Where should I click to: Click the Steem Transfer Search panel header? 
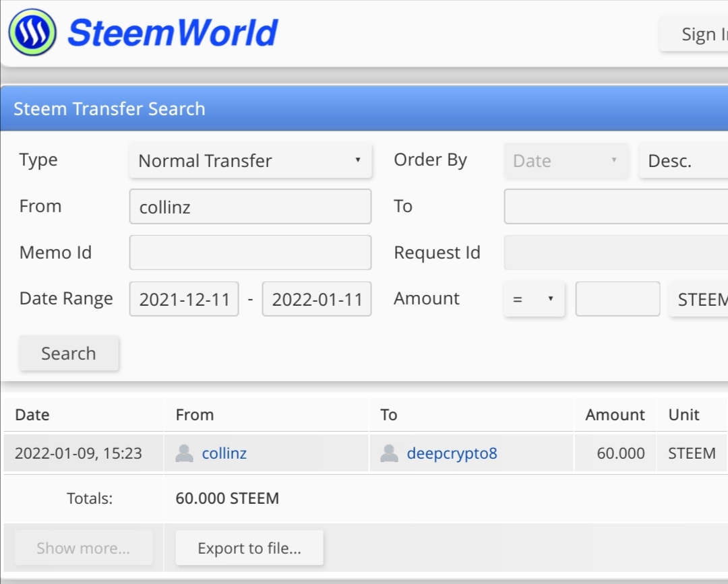pos(365,108)
